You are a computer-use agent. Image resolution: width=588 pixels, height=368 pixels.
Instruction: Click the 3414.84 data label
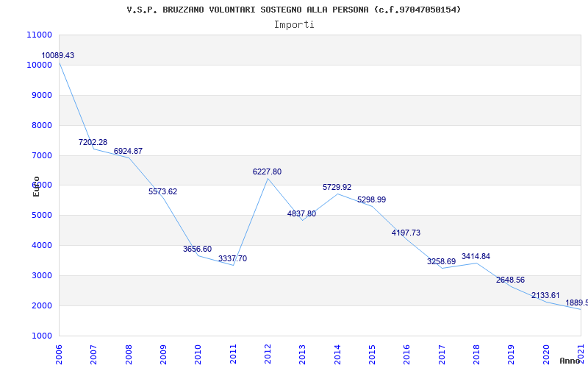[476, 256]
